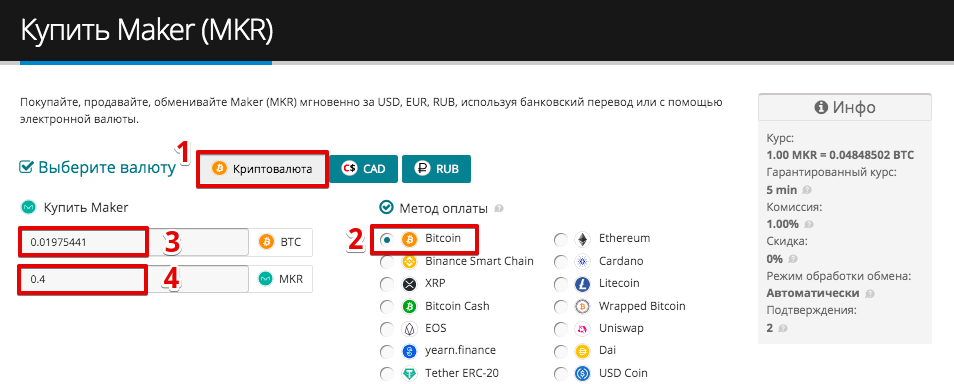Select the Bitcoin payment radio button

point(386,240)
